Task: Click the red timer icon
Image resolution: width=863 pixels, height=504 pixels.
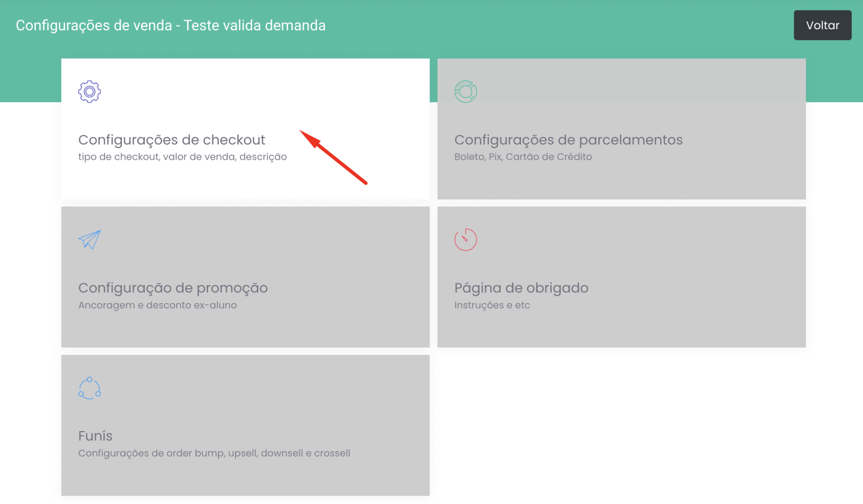Action: 465,239
